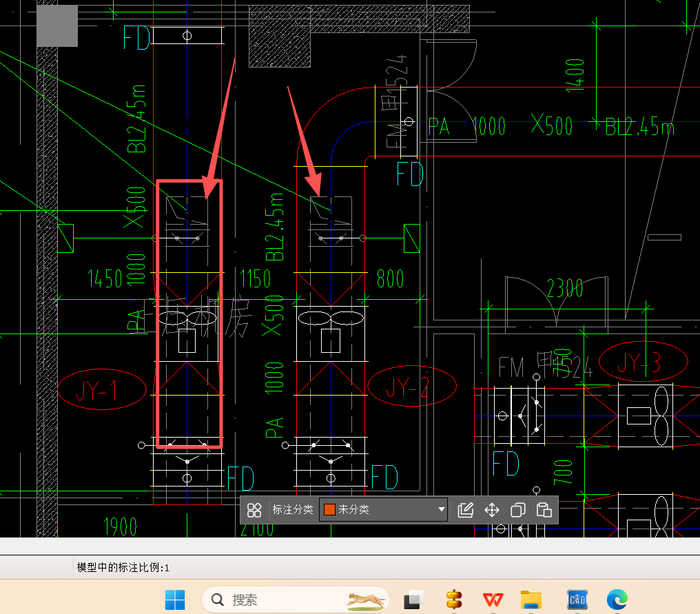Open the four-squares category grid icon

254,509
